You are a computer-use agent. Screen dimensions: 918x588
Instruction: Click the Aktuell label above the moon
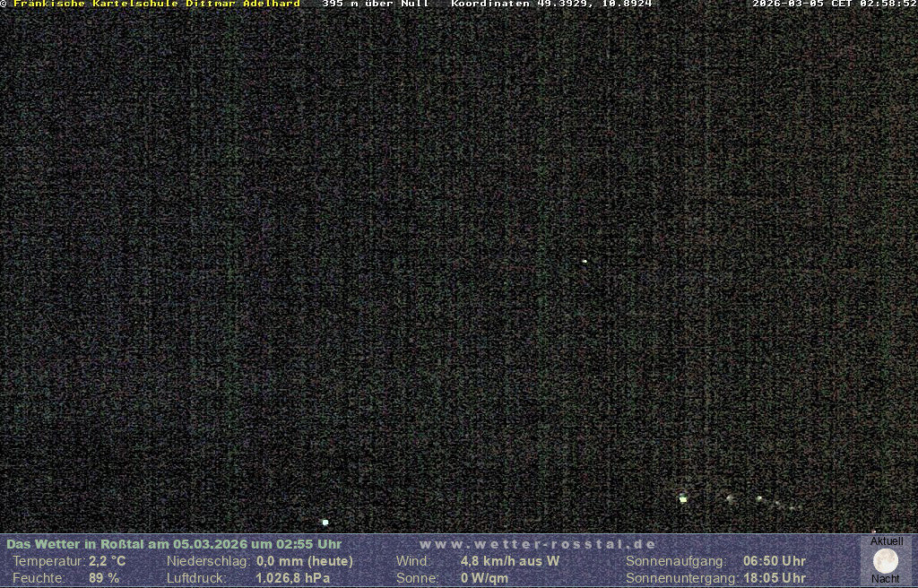887,541
